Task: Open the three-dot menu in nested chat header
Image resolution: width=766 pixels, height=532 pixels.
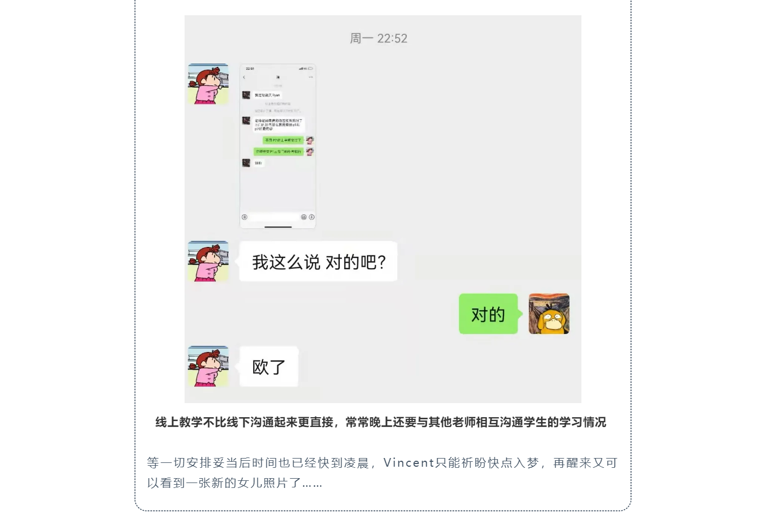Action: click(x=311, y=77)
